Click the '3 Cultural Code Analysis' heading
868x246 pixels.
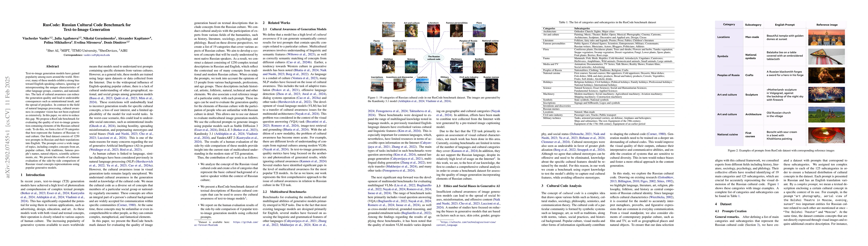(x=561, y=186)
